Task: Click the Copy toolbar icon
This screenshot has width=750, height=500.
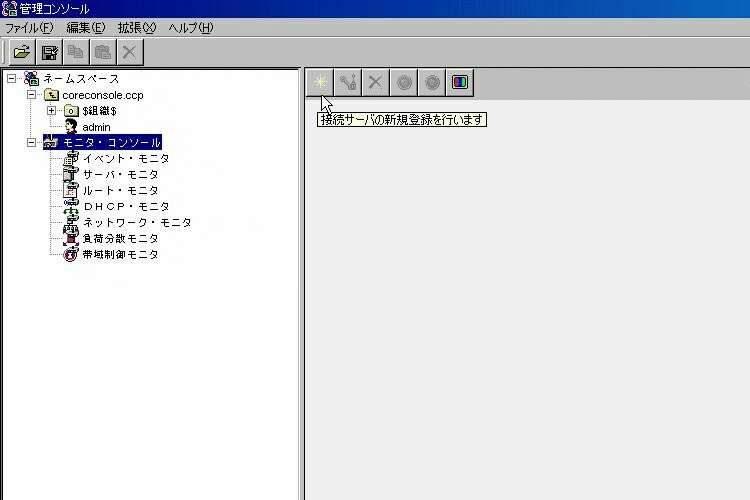Action: click(76, 52)
